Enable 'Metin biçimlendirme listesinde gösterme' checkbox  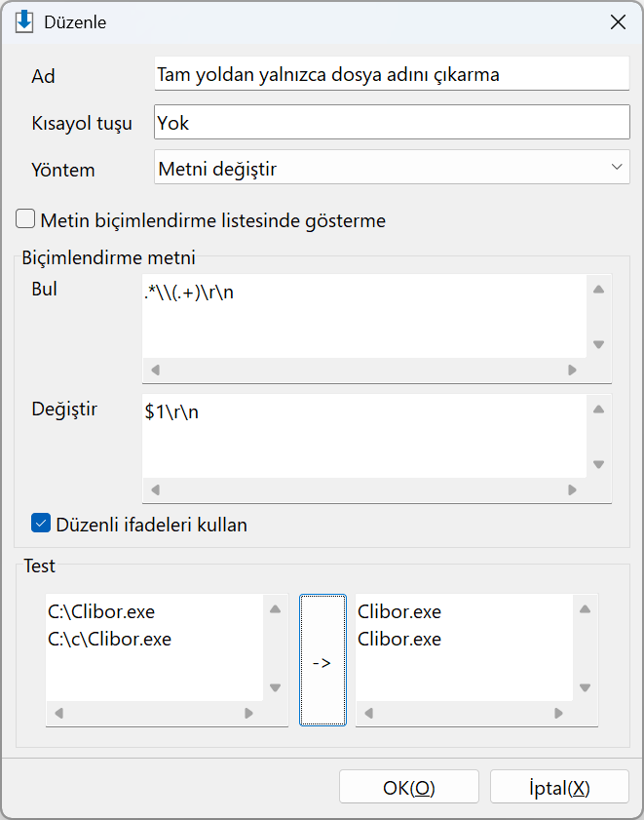coord(25,219)
